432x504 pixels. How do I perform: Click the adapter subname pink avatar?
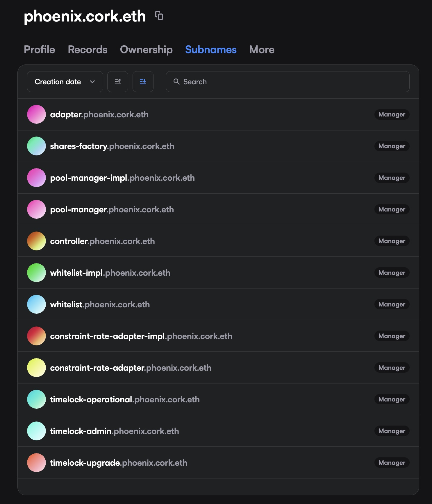coord(36,114)
